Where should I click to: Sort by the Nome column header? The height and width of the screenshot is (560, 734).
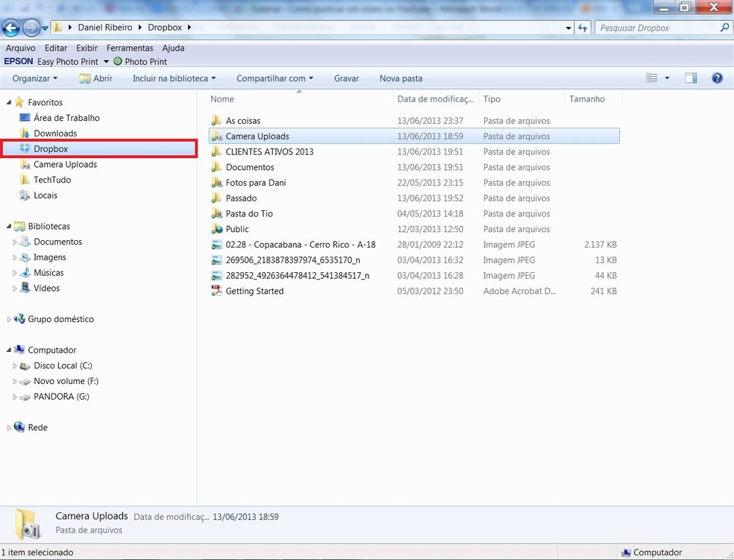point(300,98)
